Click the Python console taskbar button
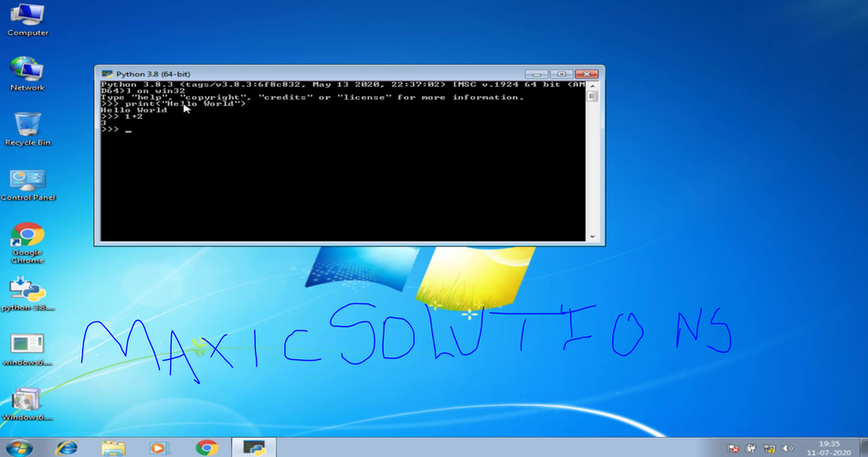 coord(253,448)
